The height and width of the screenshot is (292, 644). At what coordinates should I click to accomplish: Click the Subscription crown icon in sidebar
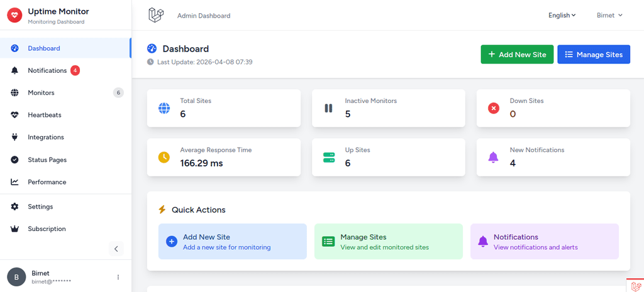[x=14, y=229]
